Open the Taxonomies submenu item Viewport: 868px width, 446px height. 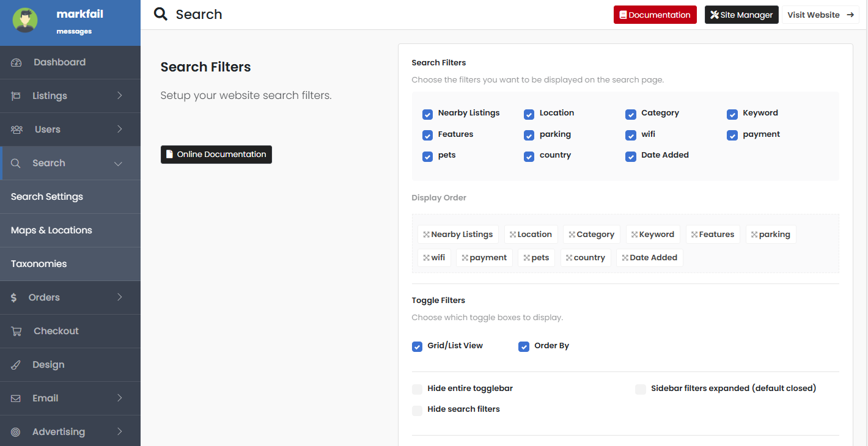click(39, 264)
